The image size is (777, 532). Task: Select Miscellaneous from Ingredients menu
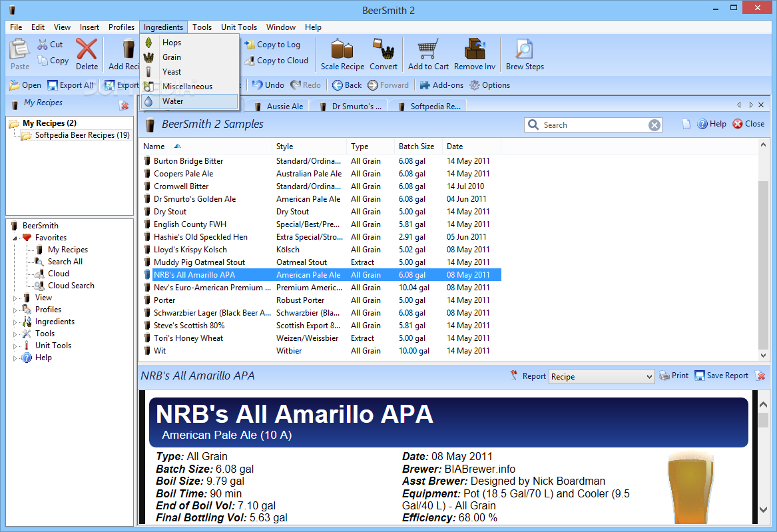(x=189, y=87)
